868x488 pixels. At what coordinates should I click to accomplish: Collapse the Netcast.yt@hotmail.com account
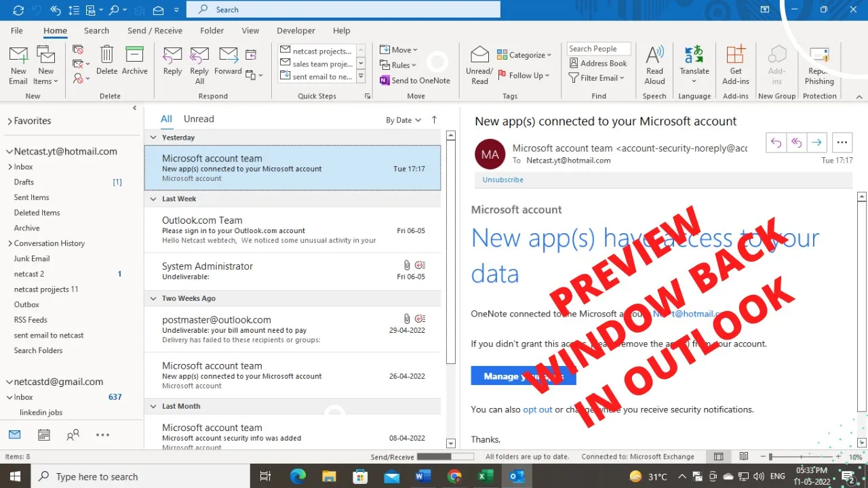(9, 152)
